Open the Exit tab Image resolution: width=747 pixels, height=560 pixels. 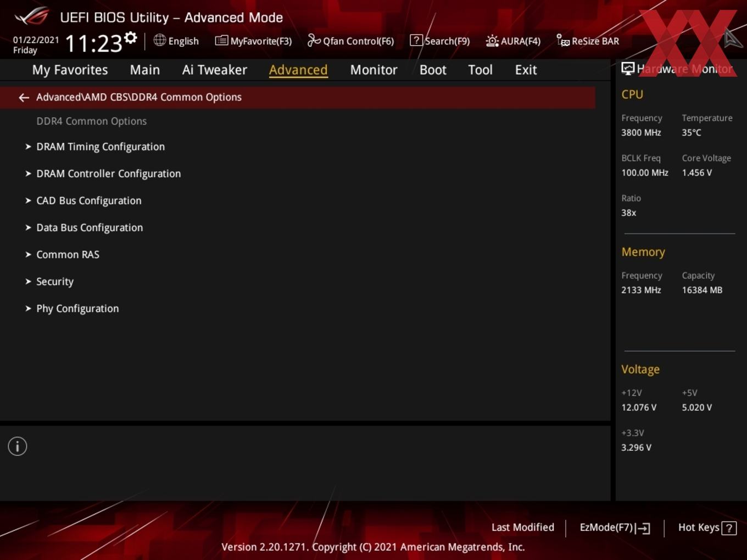526,70
